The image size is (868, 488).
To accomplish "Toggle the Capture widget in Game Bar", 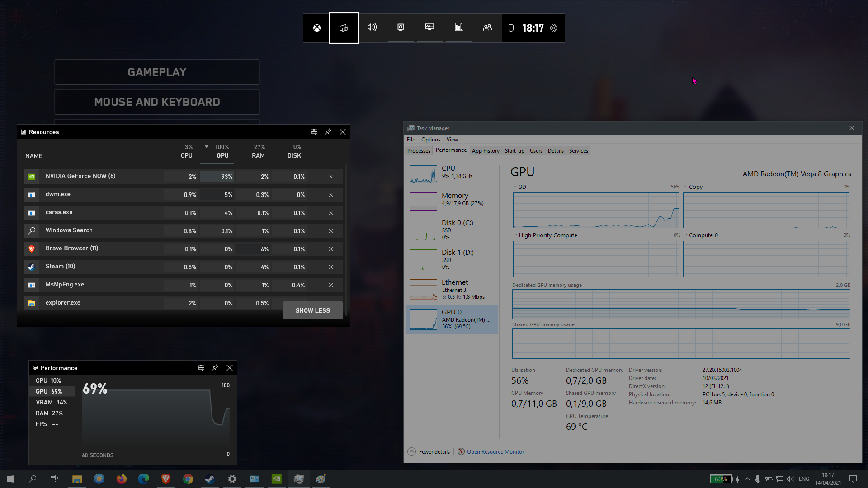I will pos(401,28).
